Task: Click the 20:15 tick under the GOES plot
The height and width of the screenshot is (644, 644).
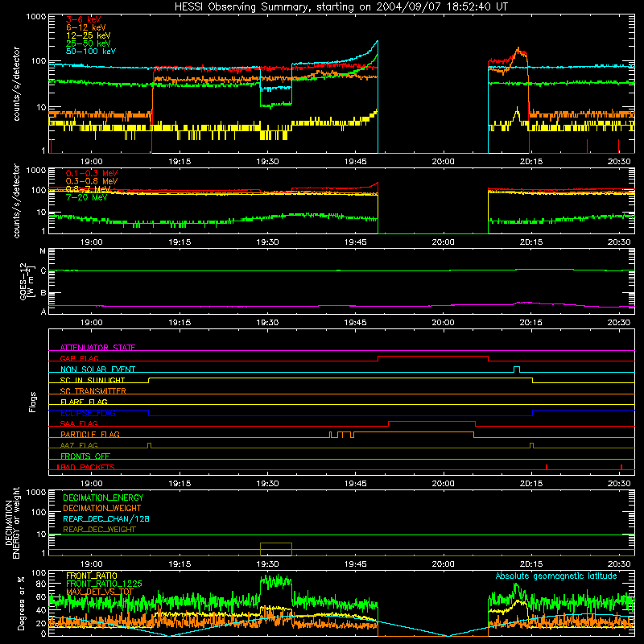Action: coord(531,323)
